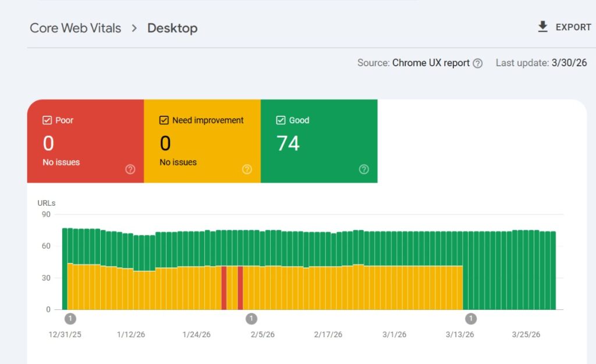
Task: Toggle the Need improvement checkbox
Action: pyautogui.click(x=164, y=120)
